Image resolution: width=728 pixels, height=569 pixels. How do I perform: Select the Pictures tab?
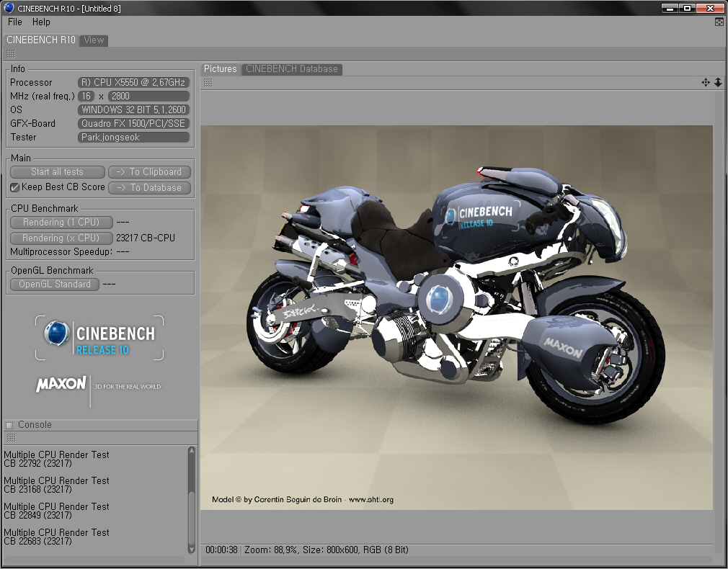click(221, 69)
